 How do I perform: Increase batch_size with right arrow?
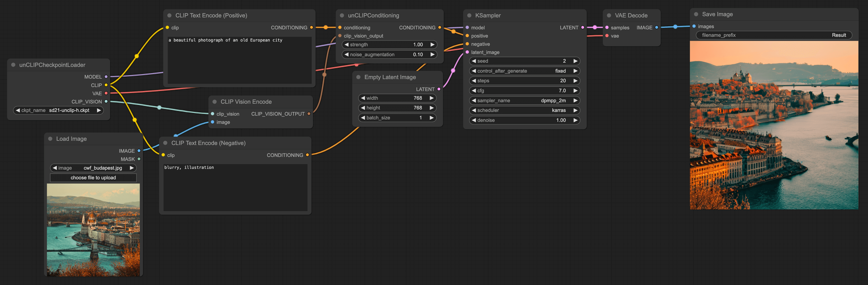click(x=432, y=118)
